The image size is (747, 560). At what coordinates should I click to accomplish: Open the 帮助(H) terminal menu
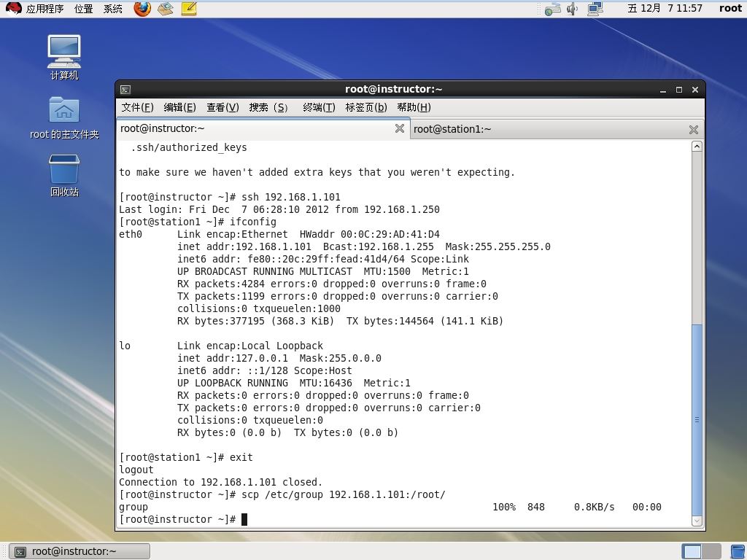[x=414, y=108]
